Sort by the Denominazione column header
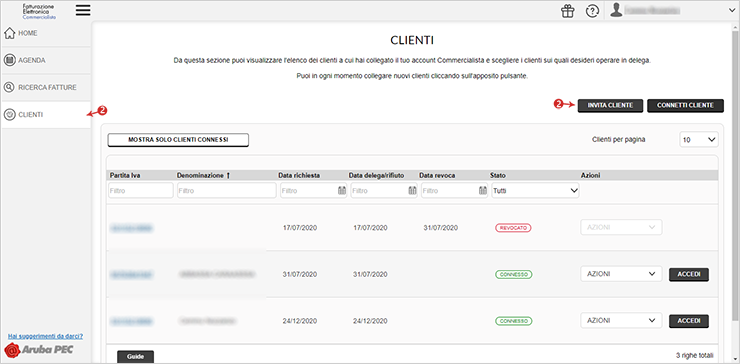The height and width of the screenshot is (364, 740). click(203, 175)
